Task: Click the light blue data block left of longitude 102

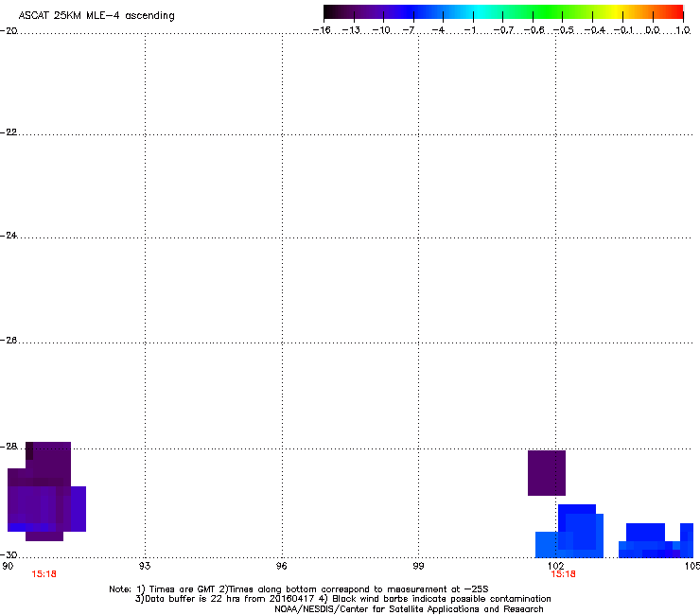Action: click(x=547, y=544)
